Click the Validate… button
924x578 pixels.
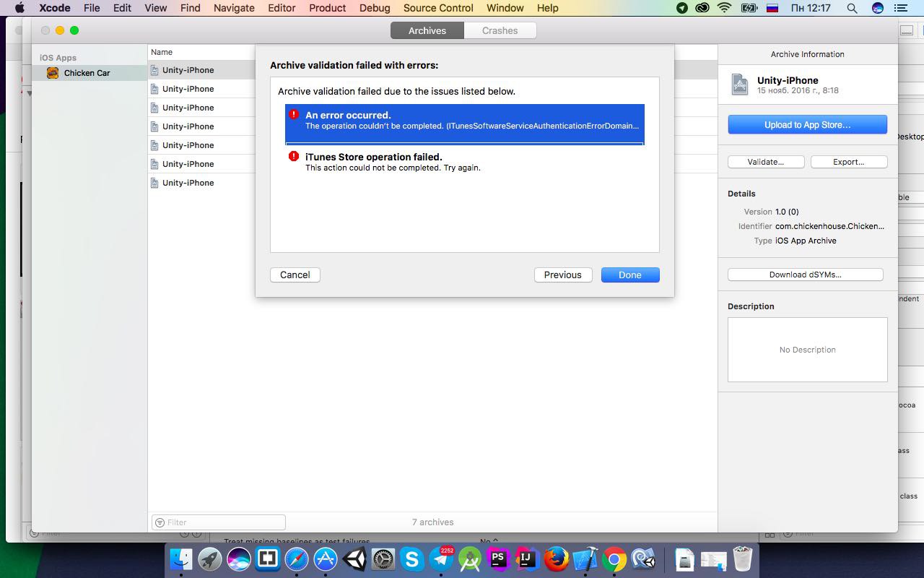pos(766,162)
